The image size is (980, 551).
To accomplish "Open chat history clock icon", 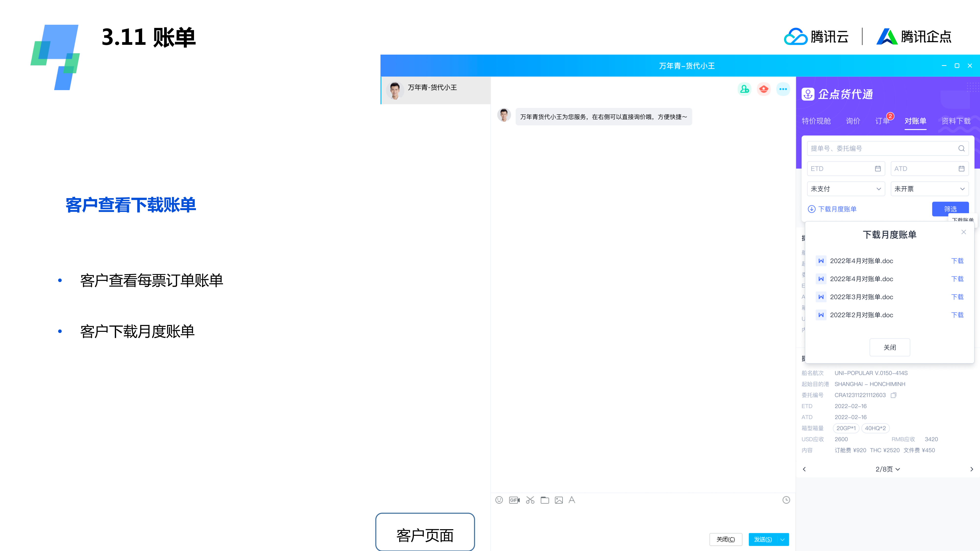I will click(786, 500).
